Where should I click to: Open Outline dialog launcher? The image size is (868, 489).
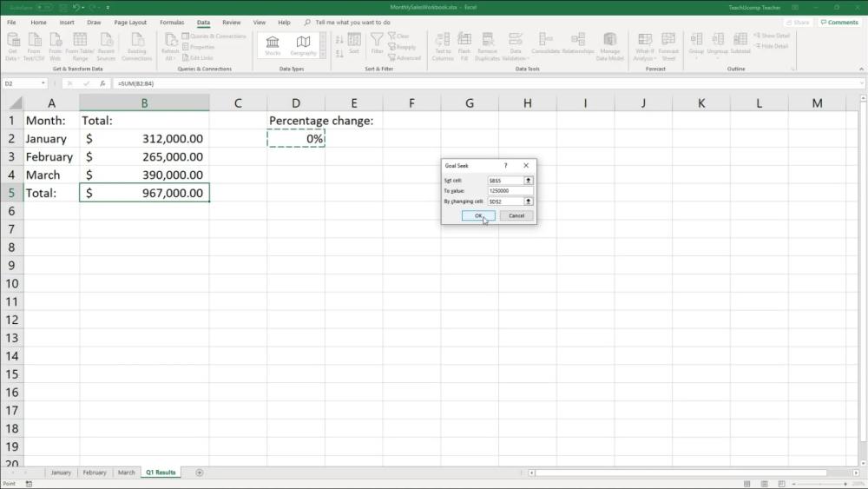tap(792, 69)
